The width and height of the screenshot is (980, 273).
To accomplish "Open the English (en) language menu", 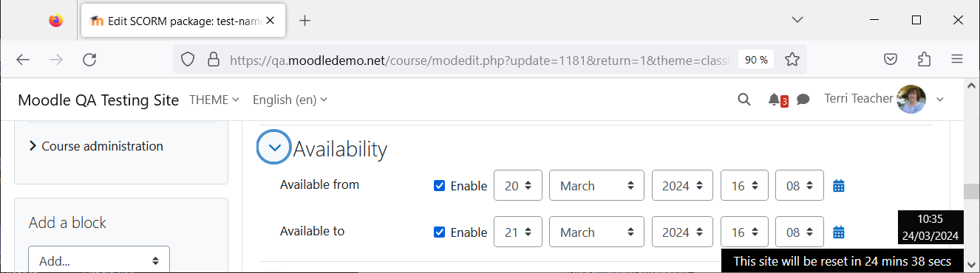I will (x=290, y=100).
